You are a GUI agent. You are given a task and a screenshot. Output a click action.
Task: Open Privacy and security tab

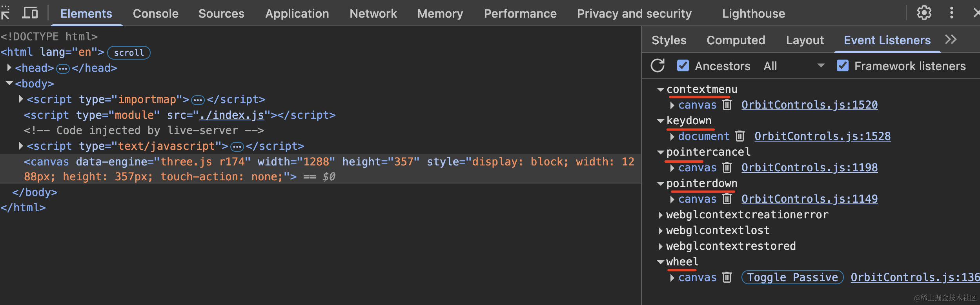(x=634, y=13)
